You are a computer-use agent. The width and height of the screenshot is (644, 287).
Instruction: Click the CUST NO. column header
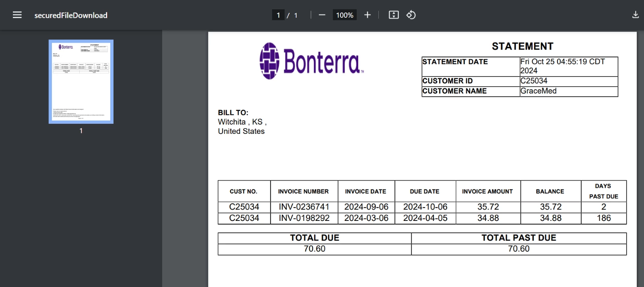pyautogui.click(x=244, y=191)
